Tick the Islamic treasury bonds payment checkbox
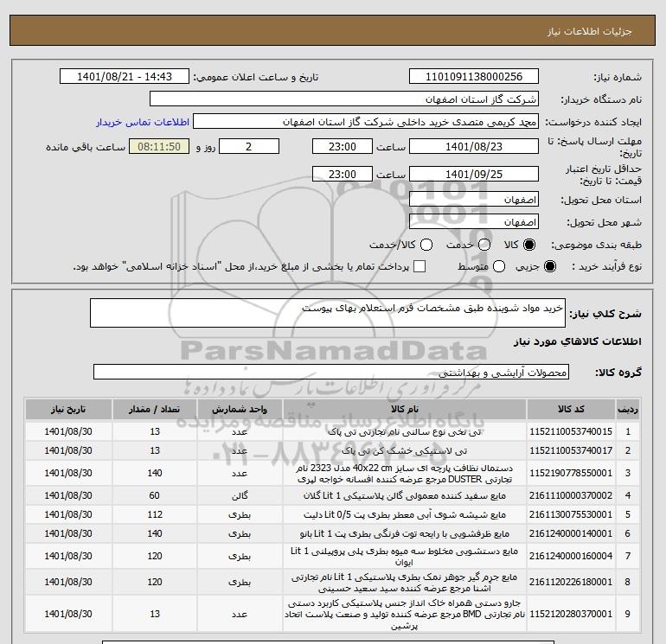This screenshot has width=666, height=644. coord(419,266)
